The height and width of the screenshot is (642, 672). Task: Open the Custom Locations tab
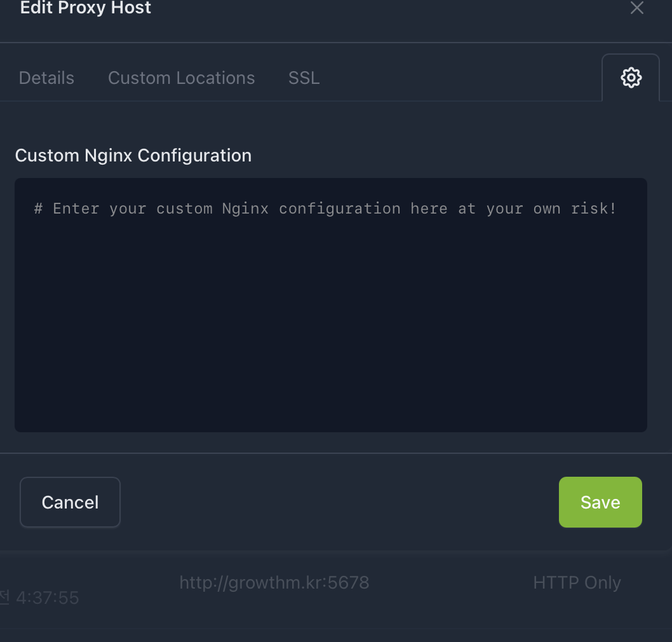[181, 78]
